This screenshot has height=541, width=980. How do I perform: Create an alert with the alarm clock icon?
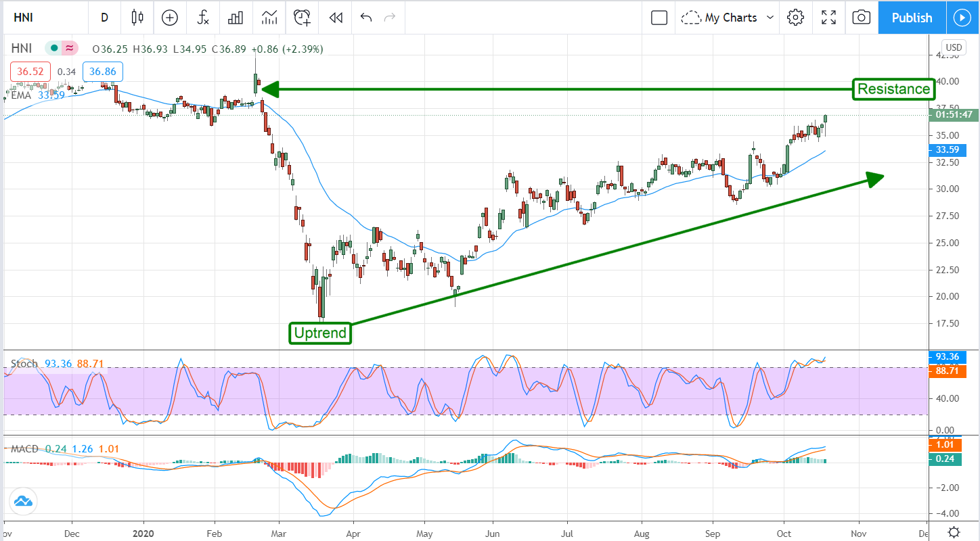pyautogui.click(x=302, y=18)
